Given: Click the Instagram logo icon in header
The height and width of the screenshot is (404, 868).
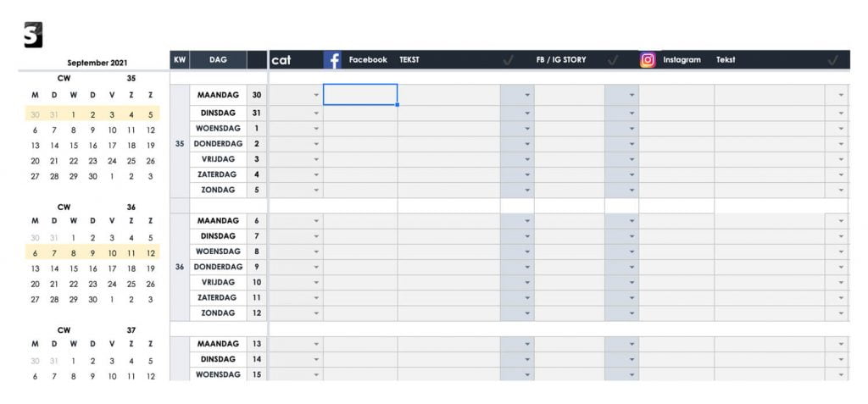Looking at the screenshot, I should 648,60.
